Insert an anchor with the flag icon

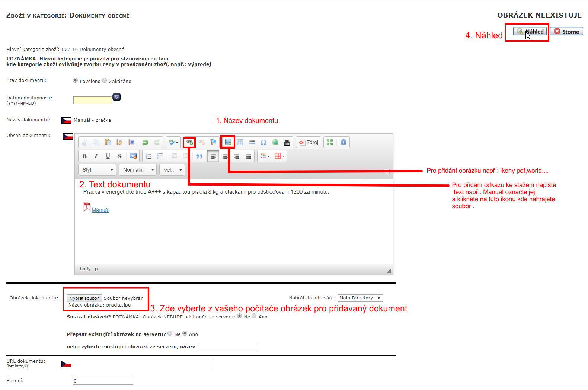[x=213, y=142]
